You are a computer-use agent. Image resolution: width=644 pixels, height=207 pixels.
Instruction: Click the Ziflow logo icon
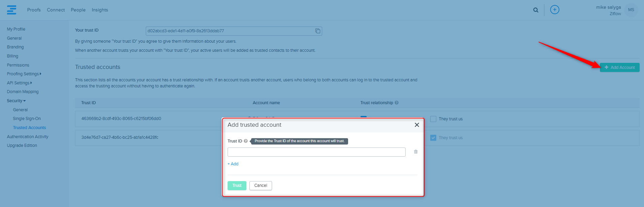(11, 10)
